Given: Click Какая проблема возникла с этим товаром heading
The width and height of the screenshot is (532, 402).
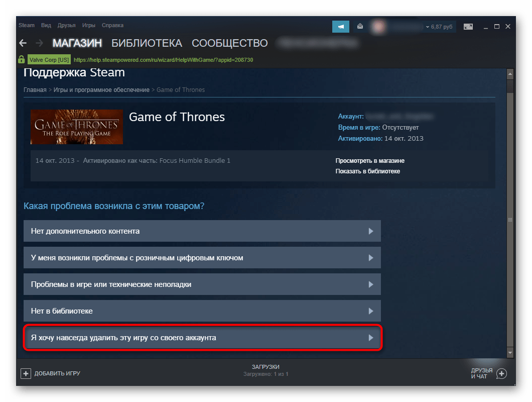Looking at the screenshot, I should tap(113, 206).
